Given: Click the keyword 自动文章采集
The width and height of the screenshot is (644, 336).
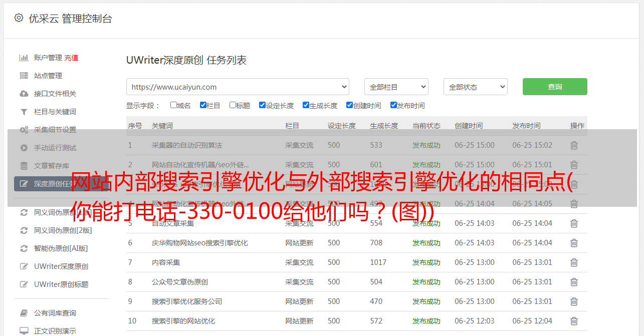Looking at the screenshot, I should (x=173, y=223).
